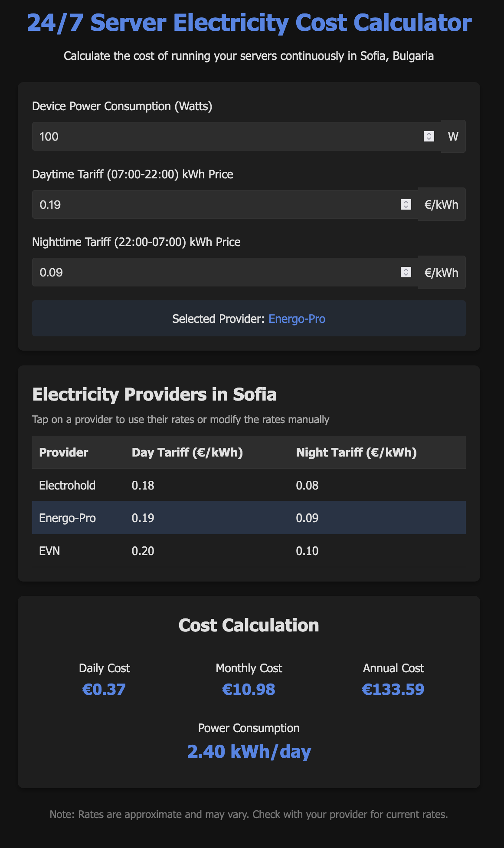Click the Night Tariff column header
The image size is (504, 848).
pos(356,452)
